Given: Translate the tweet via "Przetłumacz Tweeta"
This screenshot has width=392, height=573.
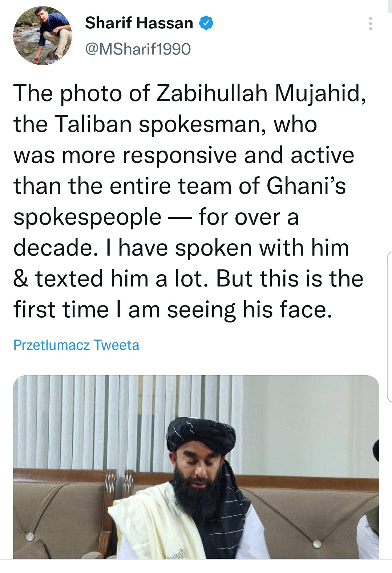Looking at the screenshot, I should point(76,345).
